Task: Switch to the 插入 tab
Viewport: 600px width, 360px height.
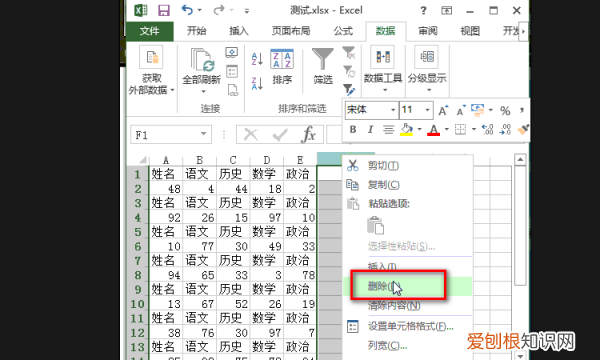Action: click(239, 31)
